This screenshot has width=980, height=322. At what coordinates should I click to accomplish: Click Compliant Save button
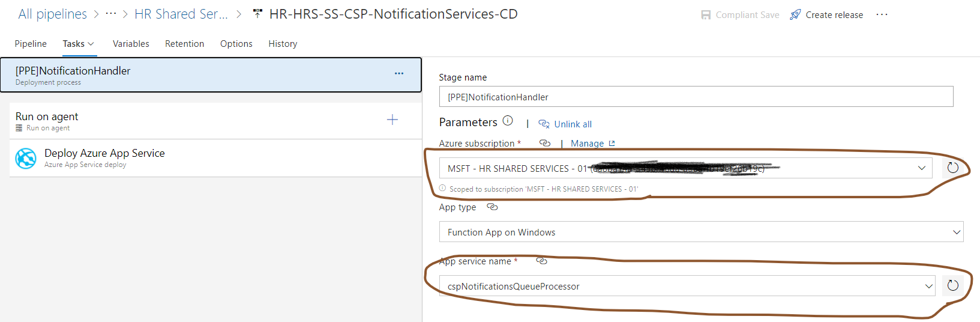[740, 15]
